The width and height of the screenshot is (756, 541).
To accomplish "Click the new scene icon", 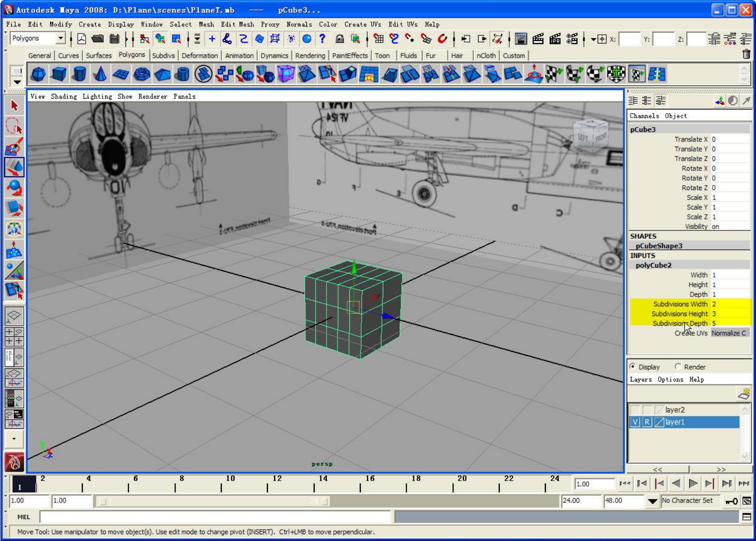I will [x=82, y=39].
